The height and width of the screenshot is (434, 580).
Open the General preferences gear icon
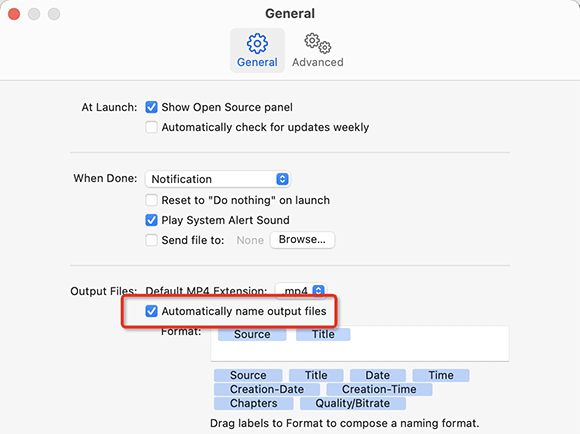click(x=257, y=43)
